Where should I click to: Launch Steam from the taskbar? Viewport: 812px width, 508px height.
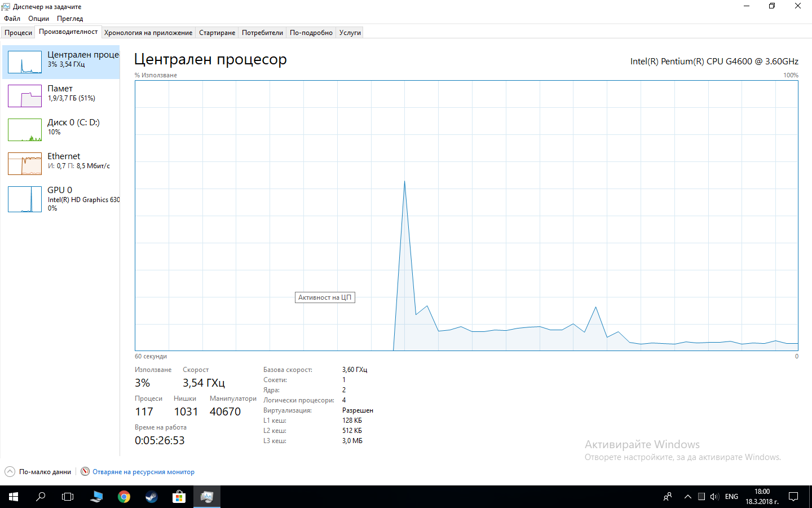(x=152, y=497)
